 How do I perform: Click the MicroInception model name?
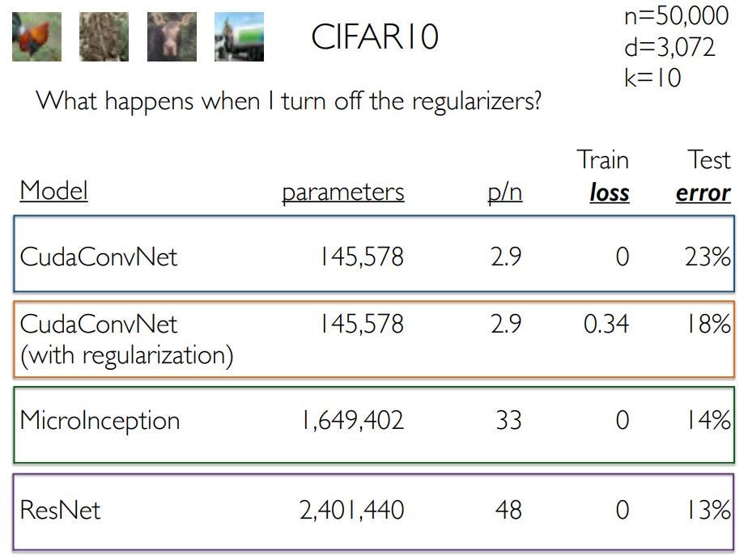100,421
